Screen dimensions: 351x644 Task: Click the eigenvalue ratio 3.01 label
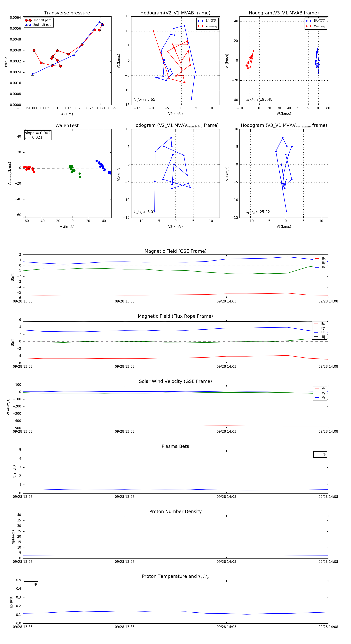tap(144, 212)
